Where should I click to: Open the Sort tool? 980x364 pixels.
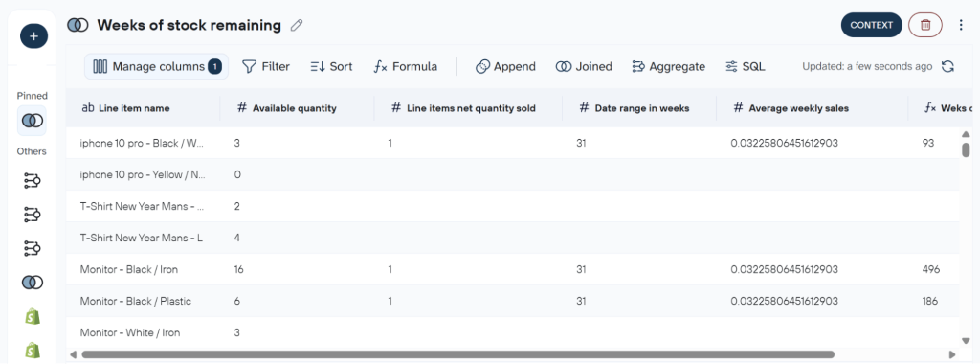click(331, 66)
